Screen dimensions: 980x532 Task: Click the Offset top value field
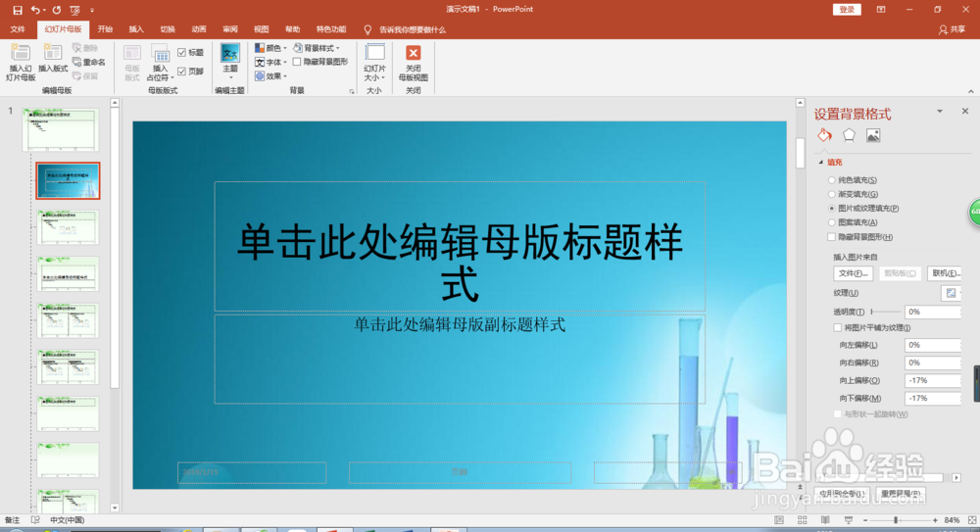933,380
